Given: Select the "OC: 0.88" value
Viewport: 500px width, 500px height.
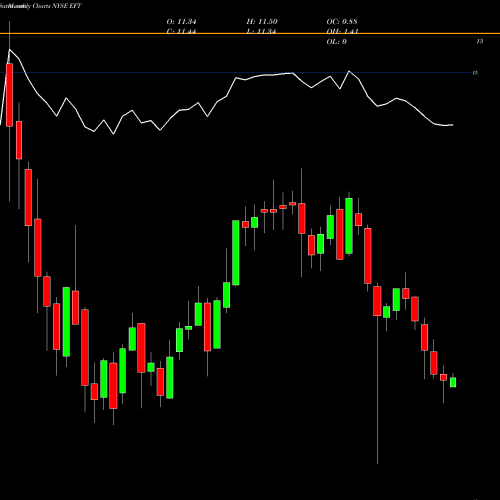Looking at the screenshot, I should [x=342, y=22].
